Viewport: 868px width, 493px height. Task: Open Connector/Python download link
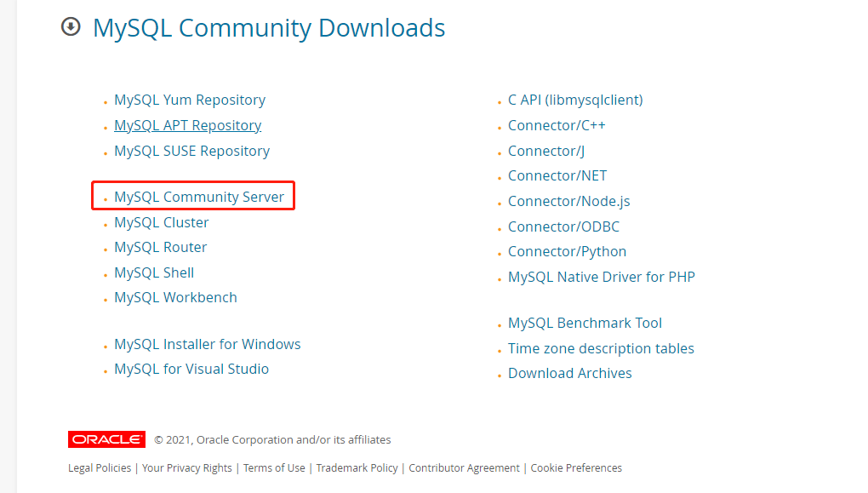point(567,251)
